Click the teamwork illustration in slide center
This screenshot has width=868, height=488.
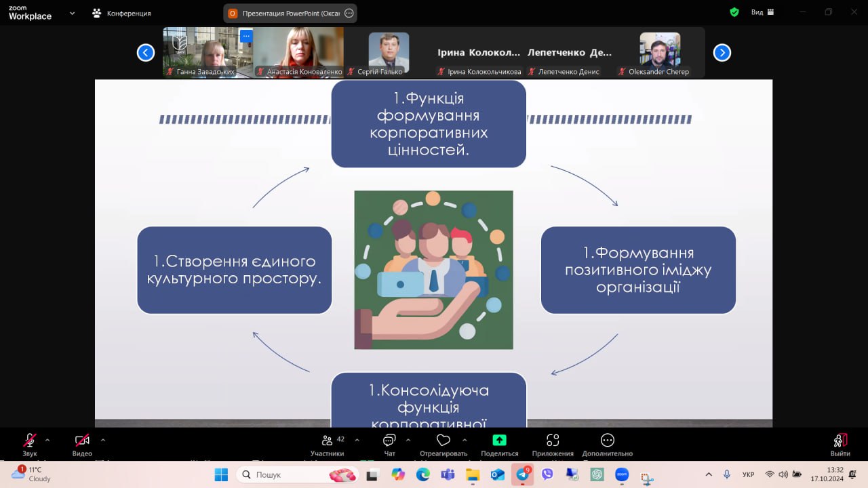[434, 270]
